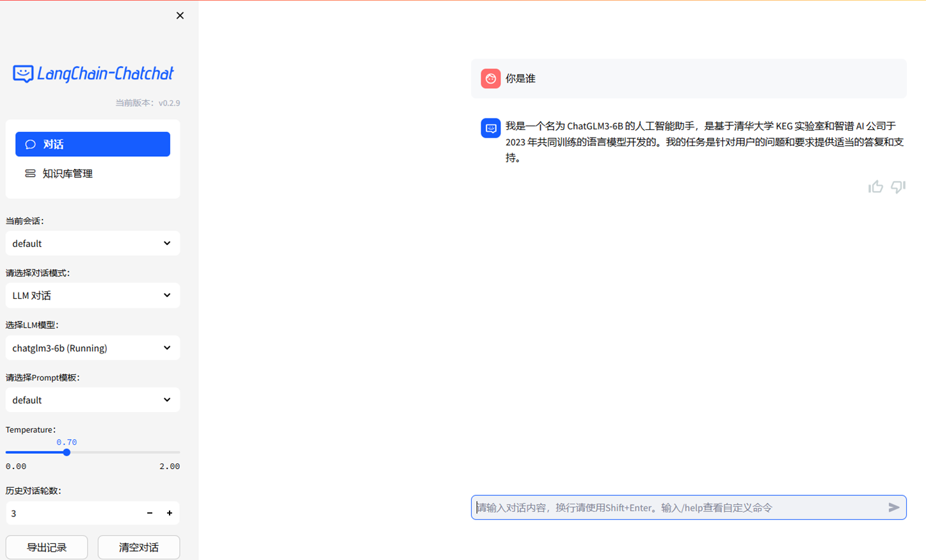Open the 对话 chat menu item

click(x=93, y=144)
